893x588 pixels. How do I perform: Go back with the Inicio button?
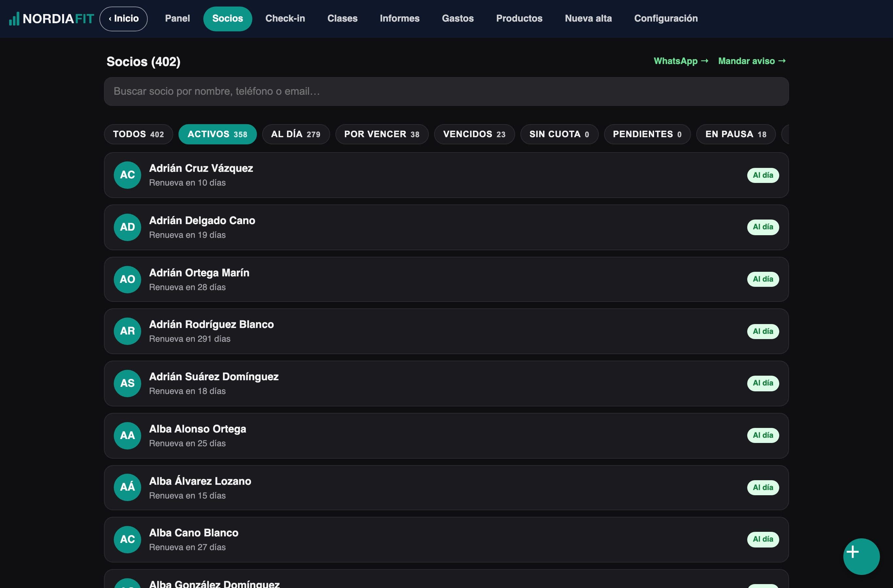[124, 19]
